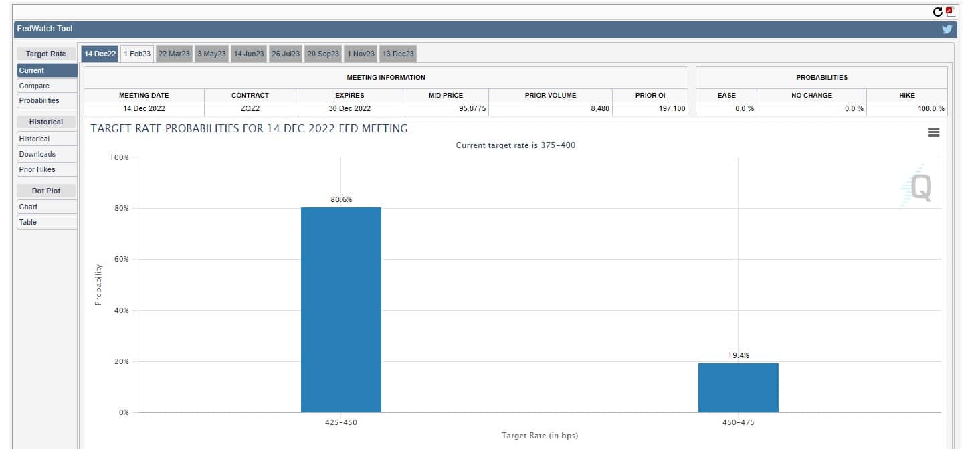Image resolution: width=980 pixels, height=449 pixels.
Task: Select the 1 Feb23 meeting tab
Action: pos(137,54)
